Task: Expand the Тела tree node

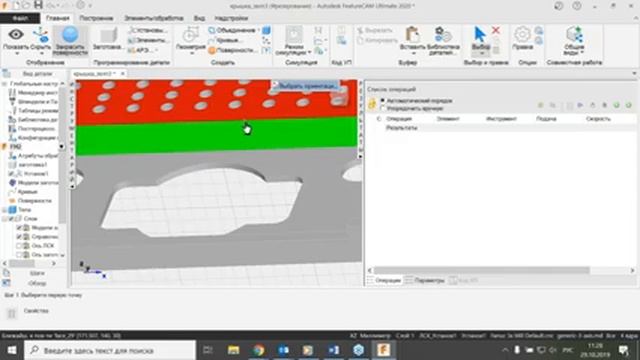Action: tap(4, 210)
